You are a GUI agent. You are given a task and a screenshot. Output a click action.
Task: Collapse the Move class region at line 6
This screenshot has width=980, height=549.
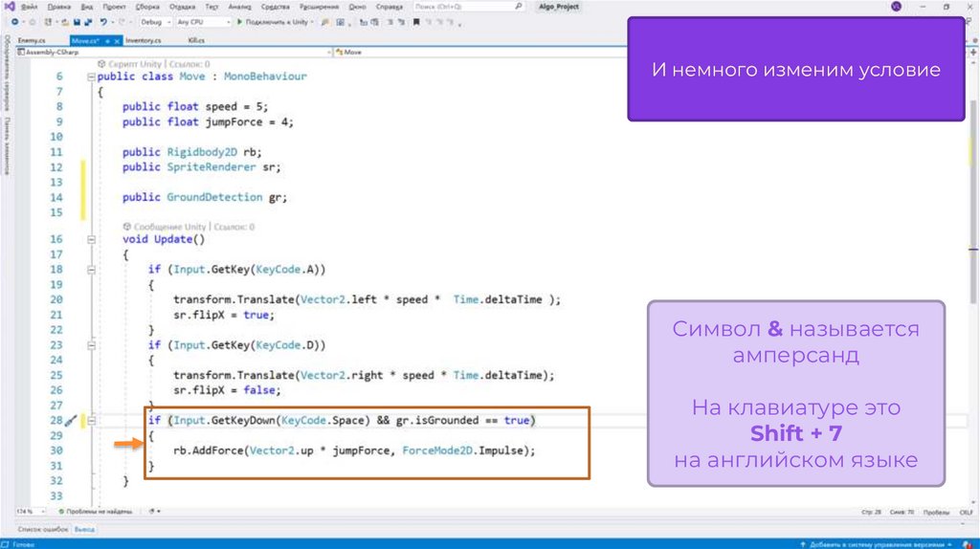pos(91,77)
